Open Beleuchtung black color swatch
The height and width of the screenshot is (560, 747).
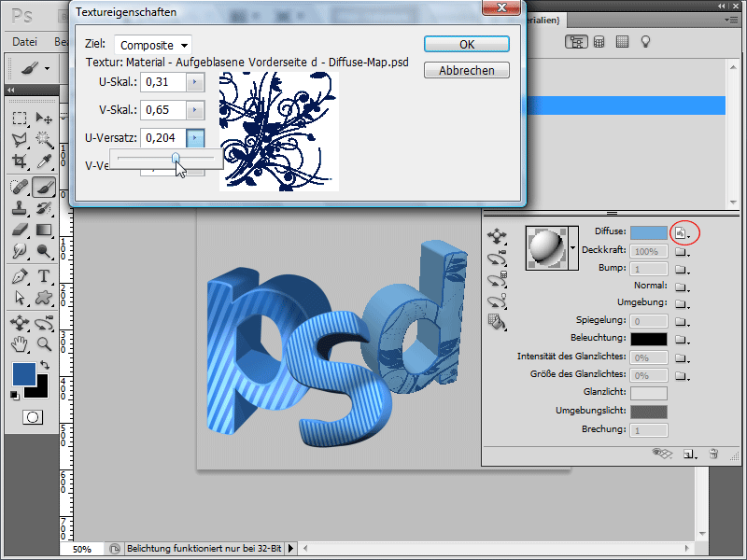[648, 339]
